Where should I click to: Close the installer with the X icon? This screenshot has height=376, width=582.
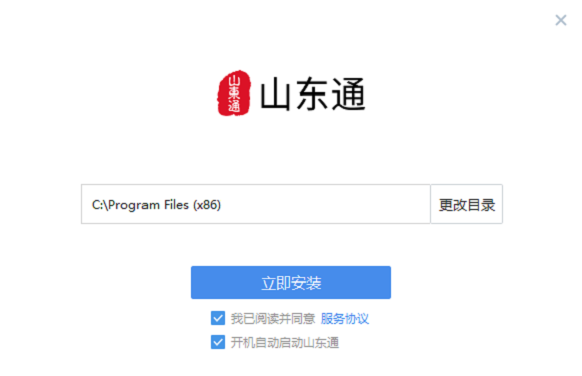[561, 20]
